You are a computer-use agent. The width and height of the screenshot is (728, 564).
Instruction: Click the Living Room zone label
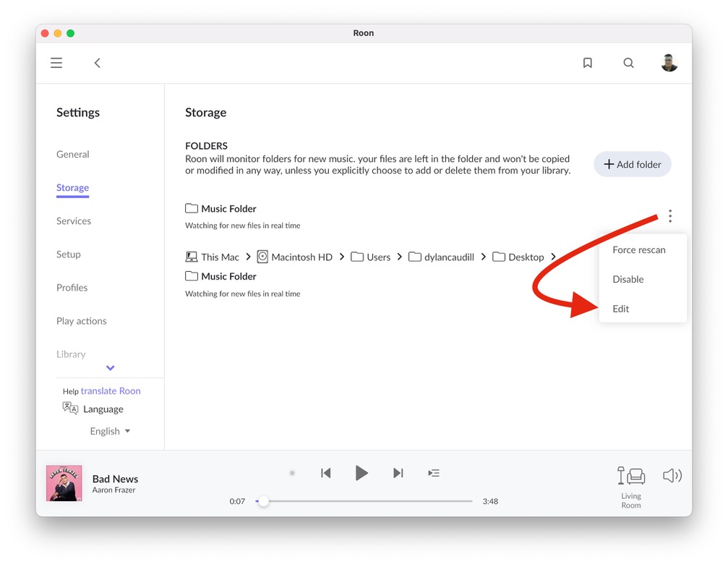pos(631,500)
